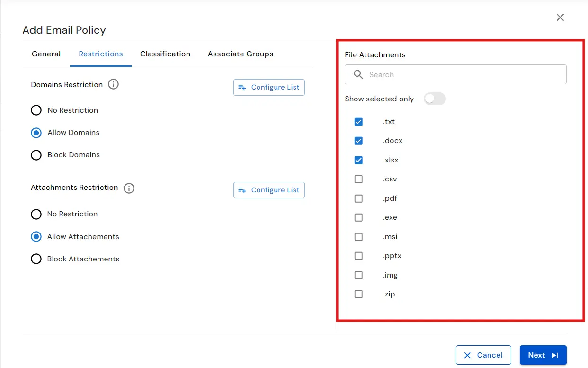Viewport: 588px width, 368px height.
Task: Enable the Show selected only toggle
Action: tap(434, 99)
